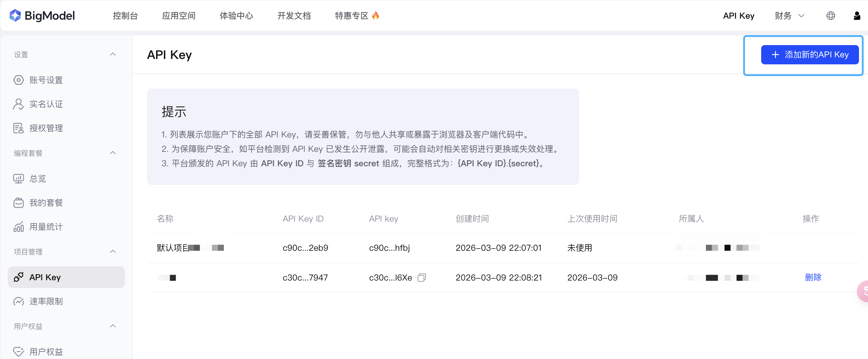Open 速率限制 rate limit page
The image size is (868, 359).
(x=46, y=301)
